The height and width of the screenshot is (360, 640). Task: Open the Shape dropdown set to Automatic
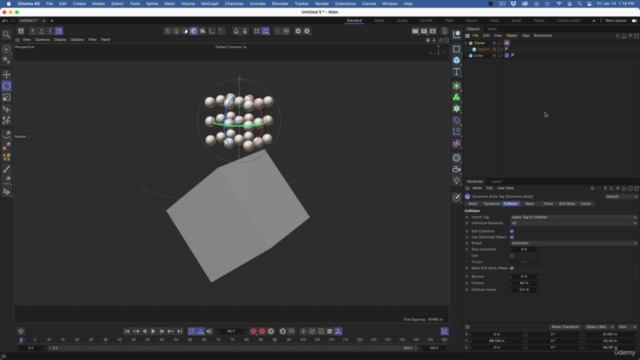tap(573, 243)
